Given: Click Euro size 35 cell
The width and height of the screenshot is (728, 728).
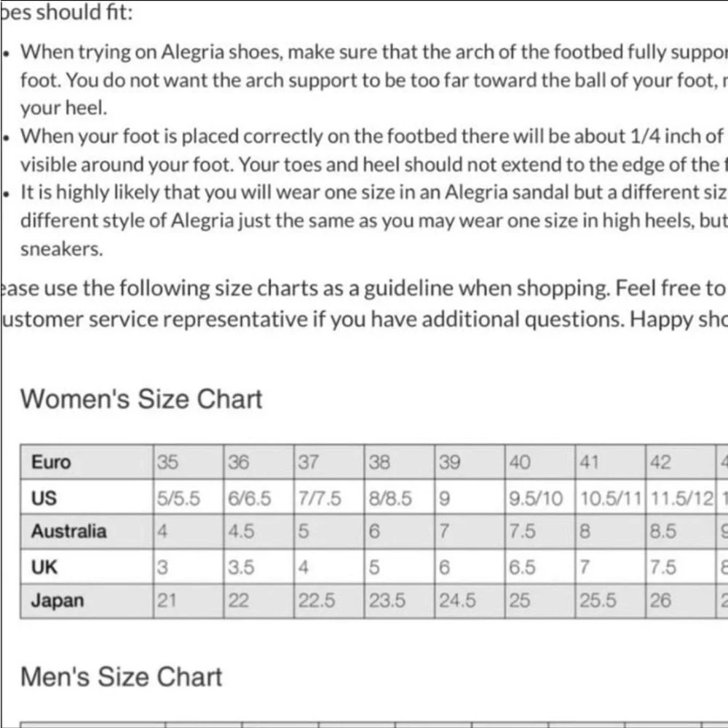Looking at the screenshot, I should click(x=188, y=463).
